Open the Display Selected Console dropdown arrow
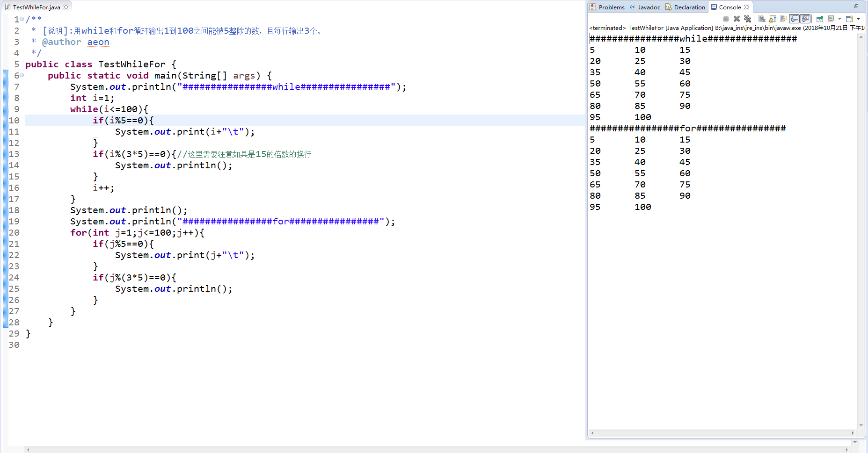The height and width of the screenshot is (453, 868). 839,19
